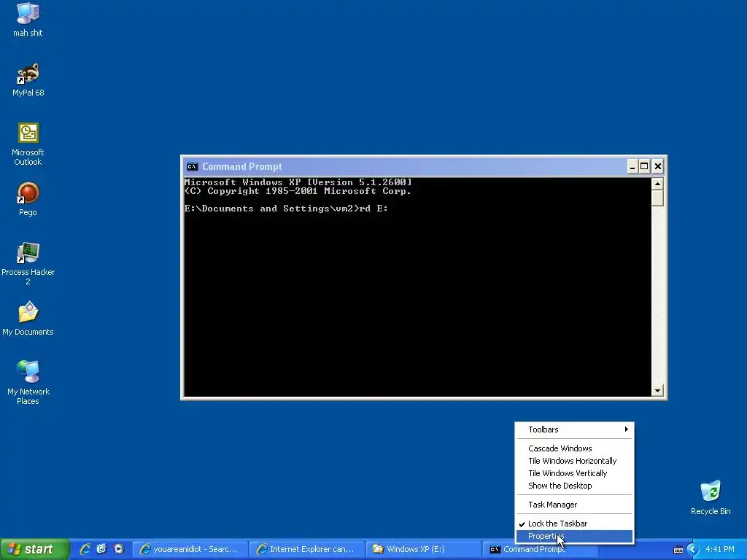Open the Start menu
The width and height of the screenshot is (747, 560).
34,550
